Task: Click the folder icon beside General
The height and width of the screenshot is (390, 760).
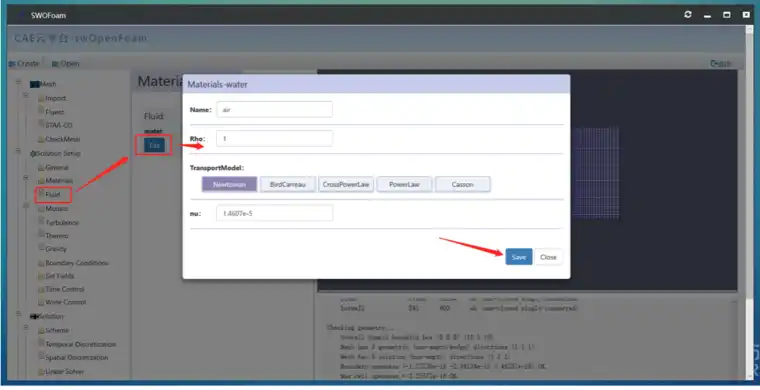Action: coord(41,168)
